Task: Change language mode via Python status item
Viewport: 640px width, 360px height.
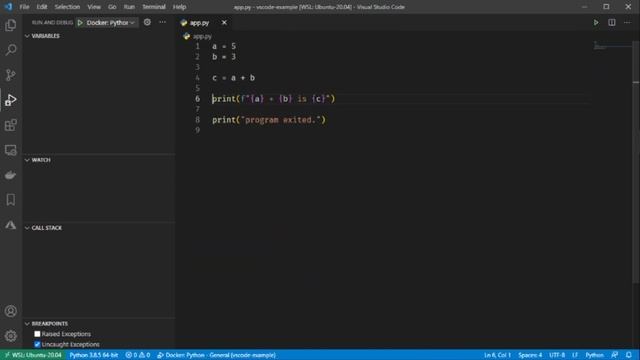Action: (x=594, y=355)
